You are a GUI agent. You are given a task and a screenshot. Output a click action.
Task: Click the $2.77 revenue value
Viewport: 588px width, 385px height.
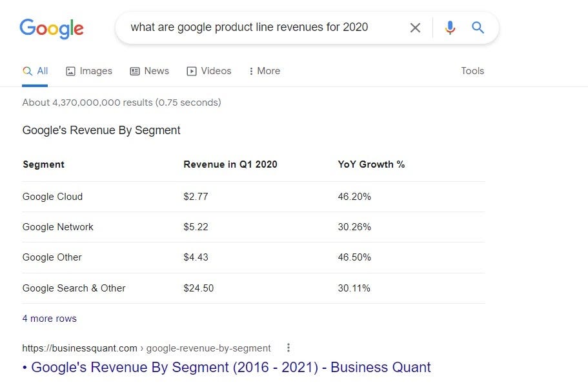(x=196, y=197)
